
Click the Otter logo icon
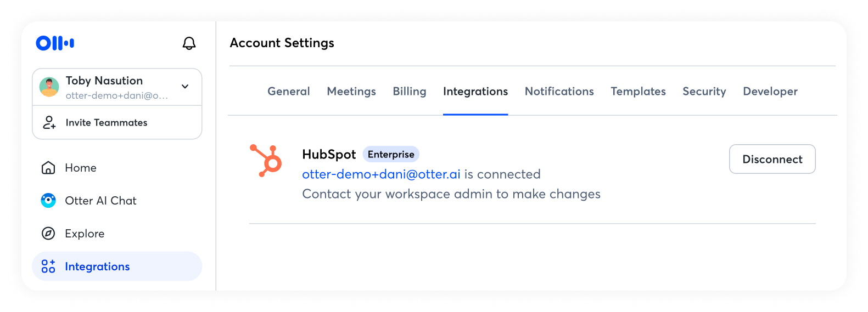[55, 43]
